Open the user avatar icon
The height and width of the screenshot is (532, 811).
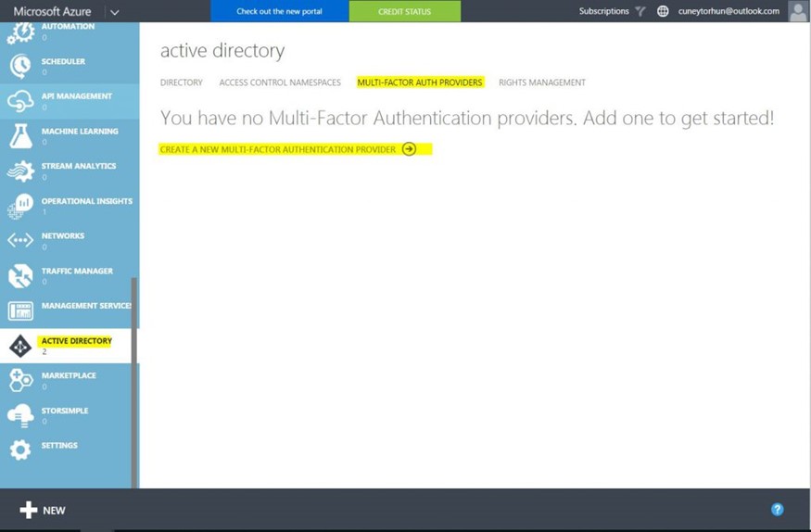(x=797, y=11)
